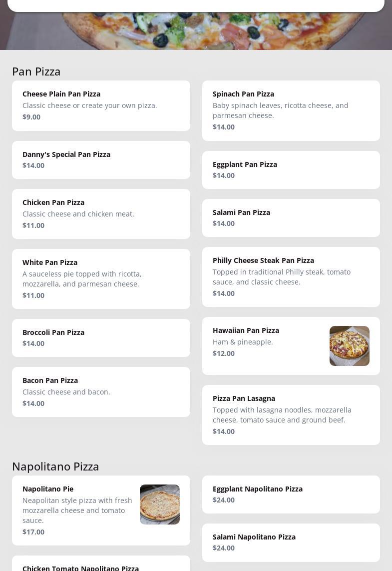Click the Napolitano Pizza section heading

pyautogui.click(x=55, y=466)
